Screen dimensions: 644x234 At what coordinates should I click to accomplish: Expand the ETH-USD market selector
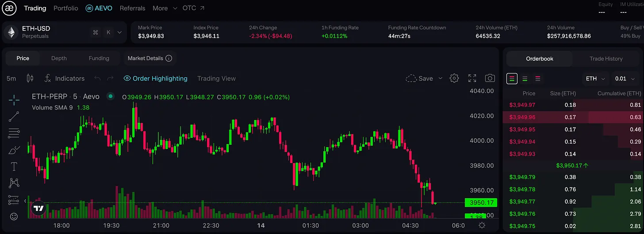click(119, 32)
